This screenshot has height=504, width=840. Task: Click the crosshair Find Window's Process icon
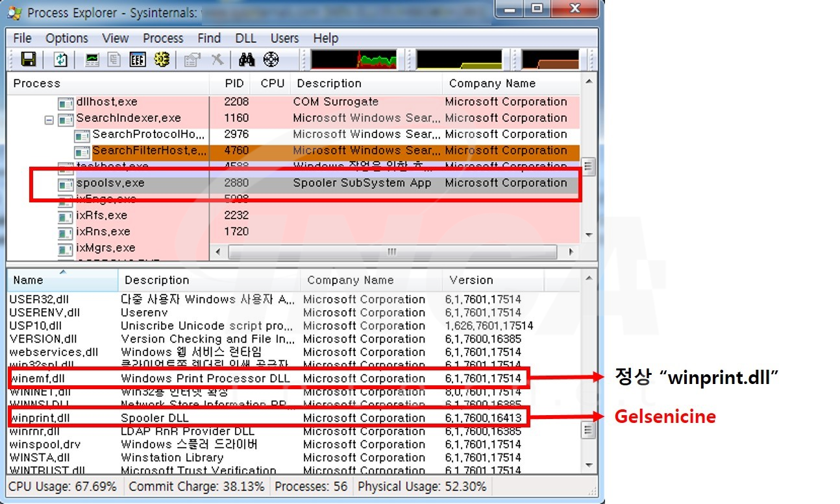click(271, 60)
